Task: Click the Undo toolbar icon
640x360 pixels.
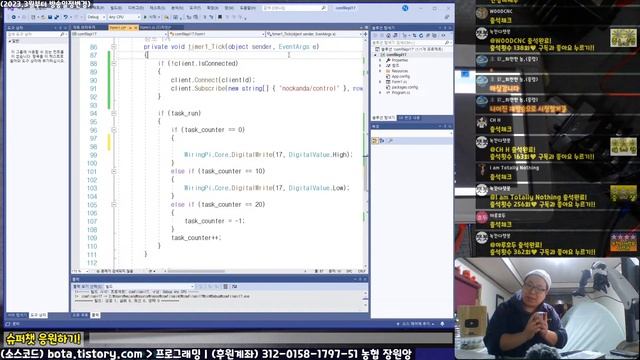Action: coord(66,17)
